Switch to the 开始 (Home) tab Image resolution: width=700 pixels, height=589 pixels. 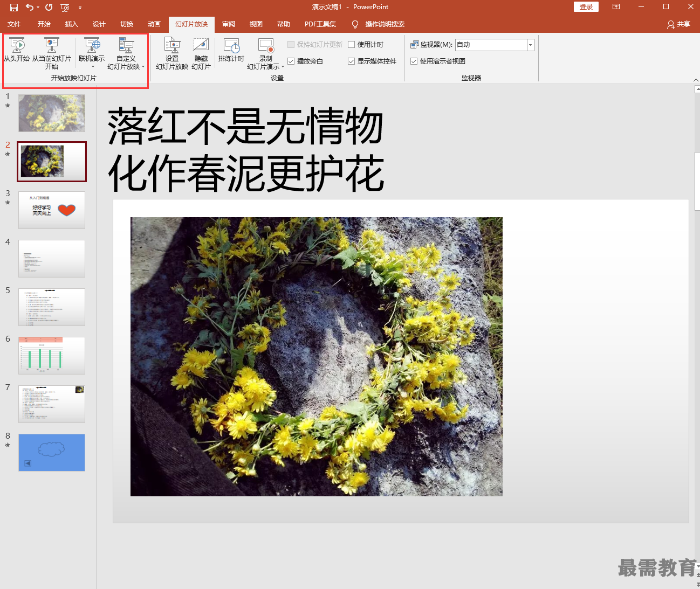pyautogui.click(x=44, y=24)
